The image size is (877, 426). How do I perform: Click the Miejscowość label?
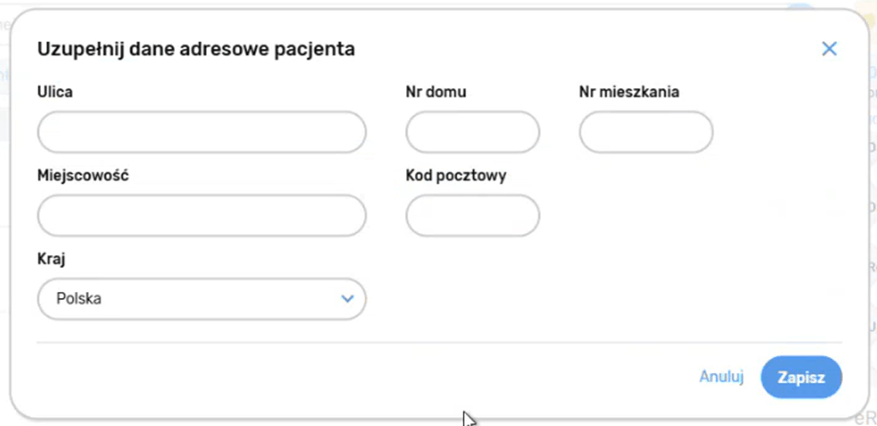pyautogui.click(x=83, y=175)
